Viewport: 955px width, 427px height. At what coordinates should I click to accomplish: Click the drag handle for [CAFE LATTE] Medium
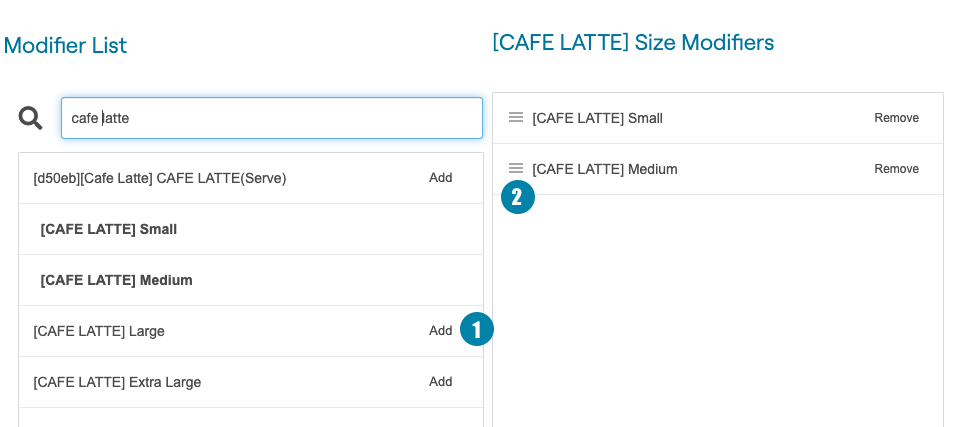click(x=516, y=168)
